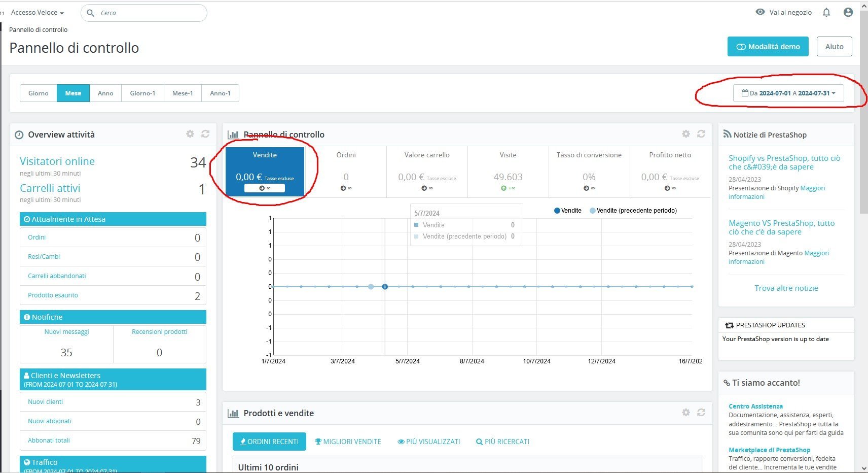Choose the Giorno-1 period
Screen dimensions: 868x473
click(x=142, y=93)
